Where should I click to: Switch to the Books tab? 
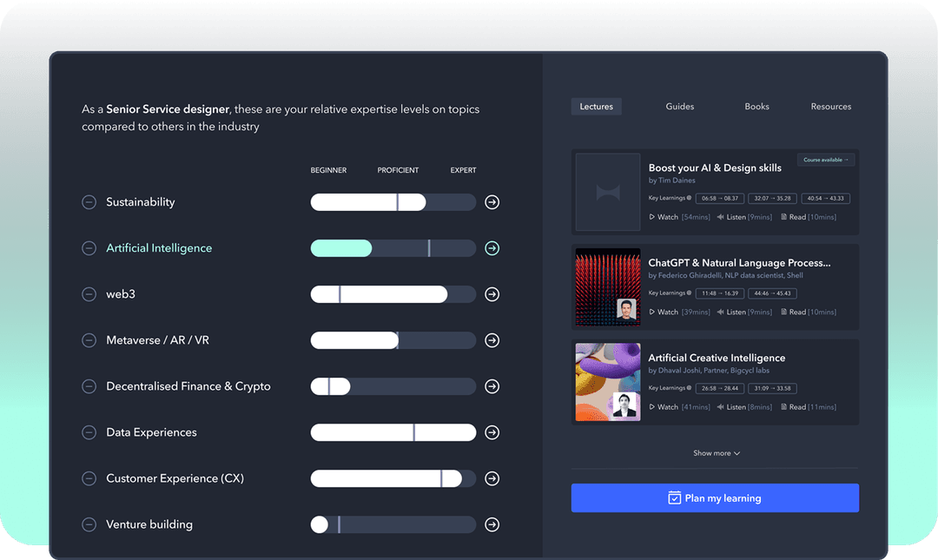coord(756,107)
